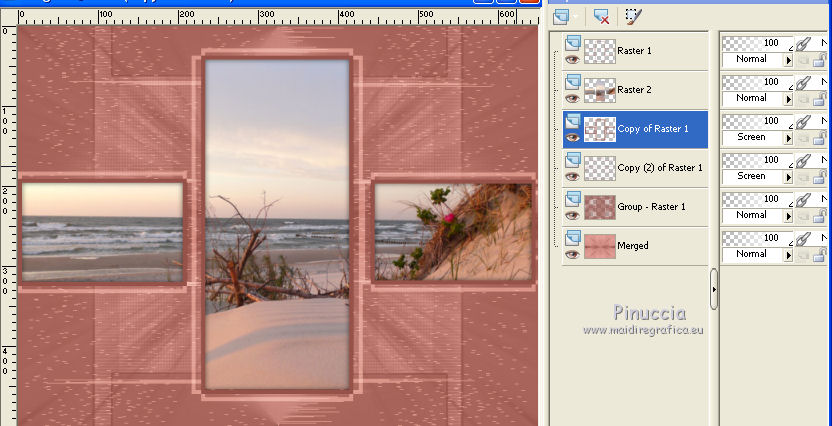
Task: Click the Raster 1 layer thumbnail
Action: (600, 51)
